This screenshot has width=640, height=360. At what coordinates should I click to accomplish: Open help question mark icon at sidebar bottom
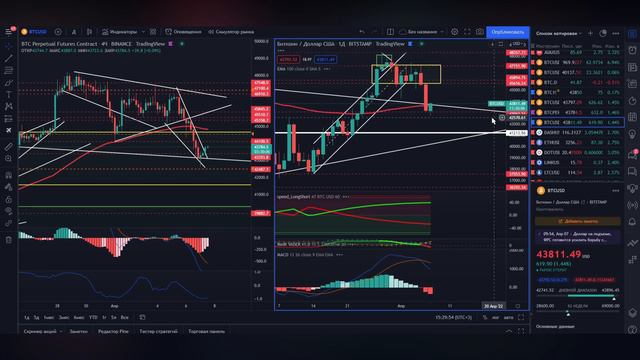coord(632,329)
